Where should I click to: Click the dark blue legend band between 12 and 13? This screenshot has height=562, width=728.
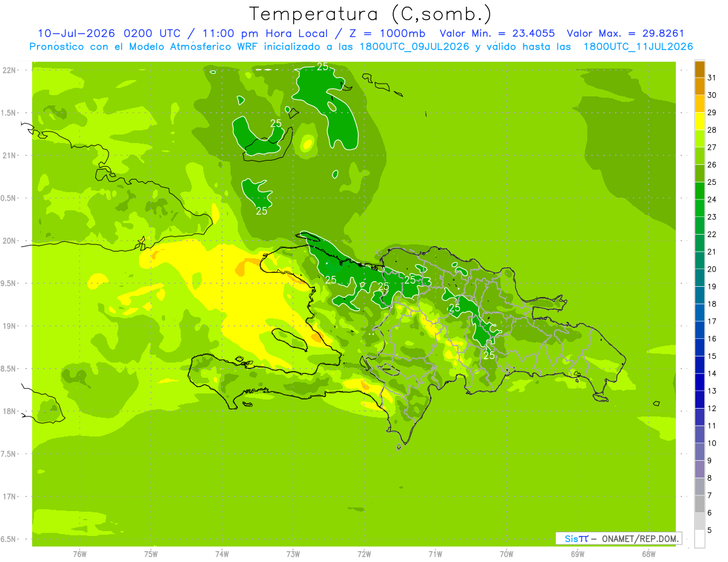click(699, 400)
